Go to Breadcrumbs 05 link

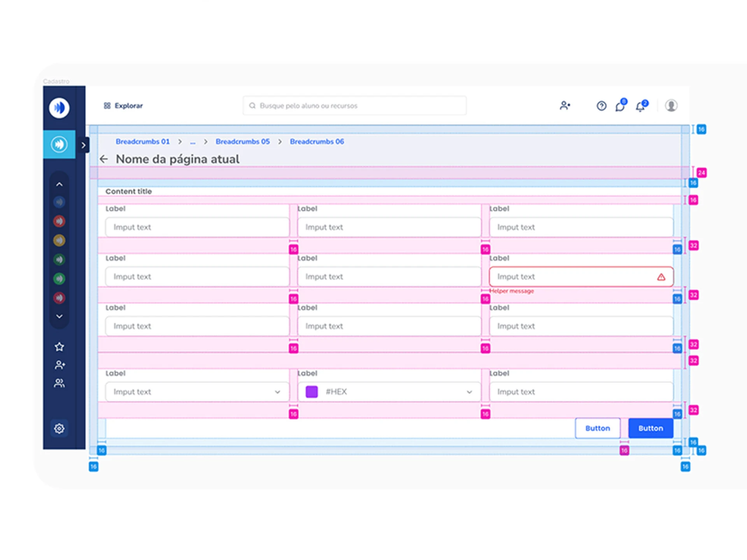[242, 142]
